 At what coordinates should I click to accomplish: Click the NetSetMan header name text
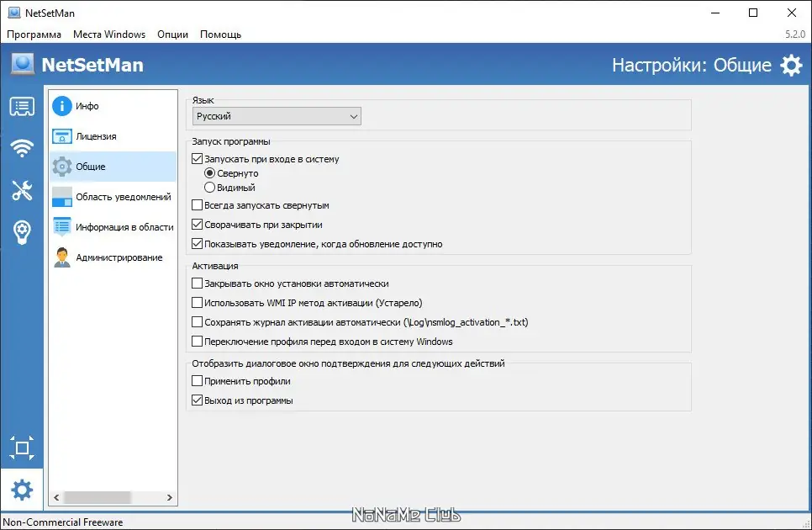pos(92,65)
